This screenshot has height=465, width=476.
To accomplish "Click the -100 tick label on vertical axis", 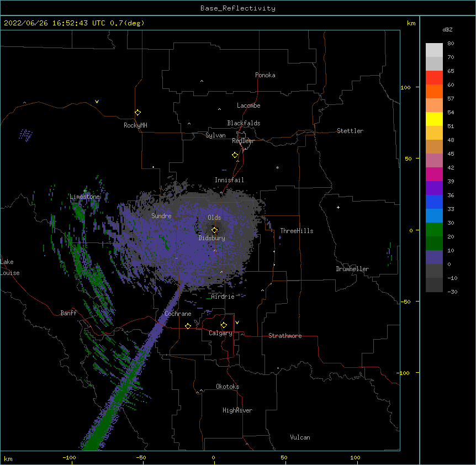I will [404, 373].
